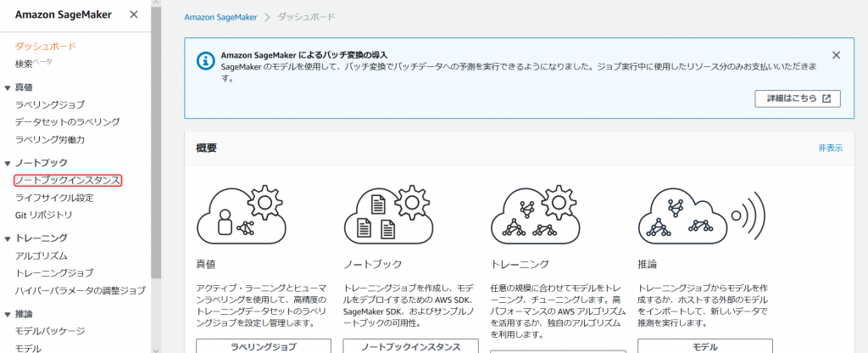This screenshot has height=353, width=868.
Task: Click the banner title about バッチ変換の導入
Action: click(304, 55)
